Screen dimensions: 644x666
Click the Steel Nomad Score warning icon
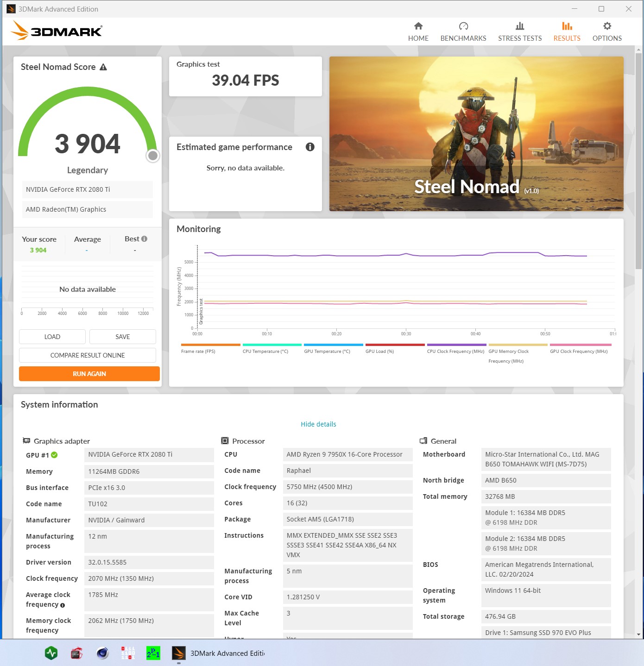point(103,67)
